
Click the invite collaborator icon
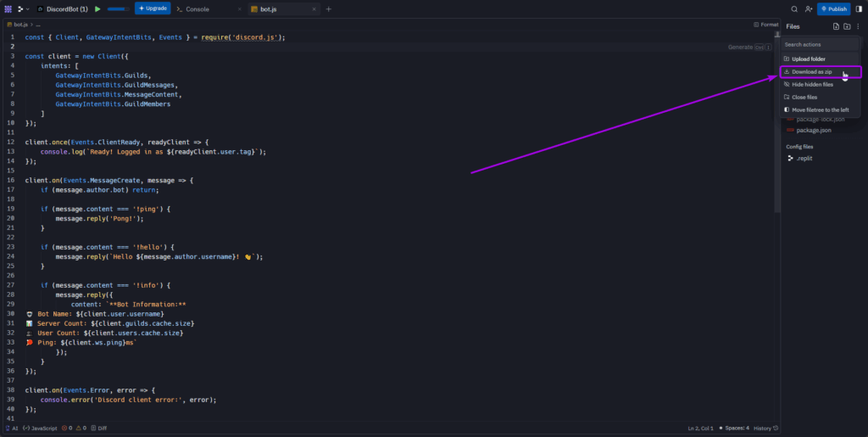pyautogui.click(x=809, y=8)
